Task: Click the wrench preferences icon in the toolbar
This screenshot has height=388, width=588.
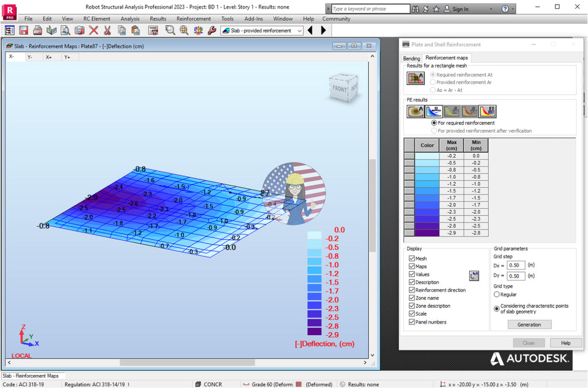Action: click(x=211, y=30)
